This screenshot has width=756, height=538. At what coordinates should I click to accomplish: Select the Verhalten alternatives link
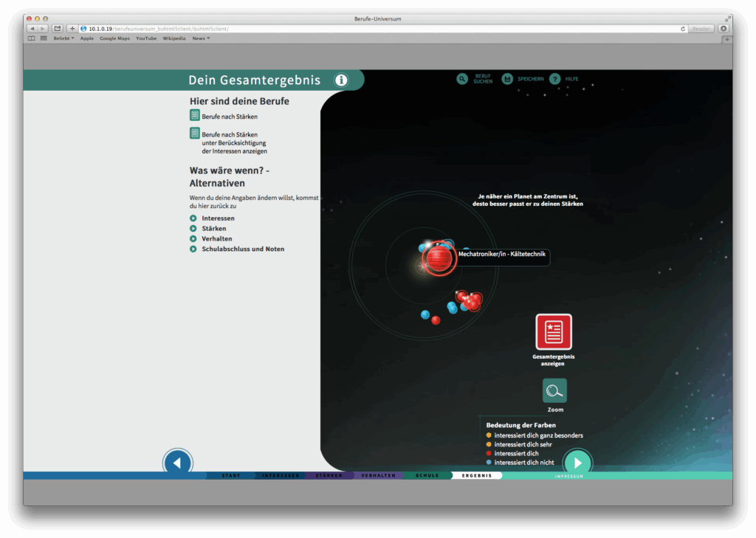coord(216,239)
